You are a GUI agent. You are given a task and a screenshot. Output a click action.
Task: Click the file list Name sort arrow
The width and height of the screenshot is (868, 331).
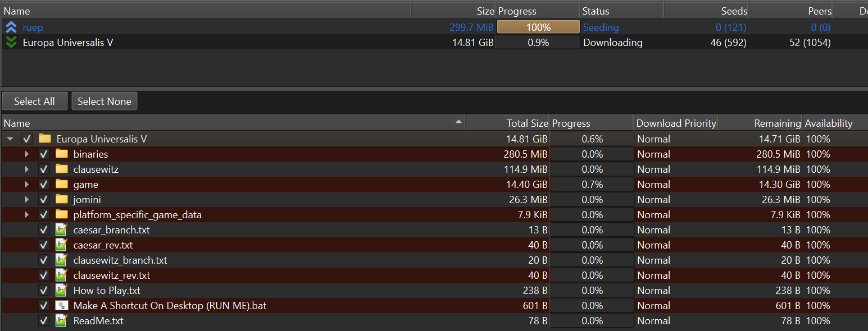[458, 122]
